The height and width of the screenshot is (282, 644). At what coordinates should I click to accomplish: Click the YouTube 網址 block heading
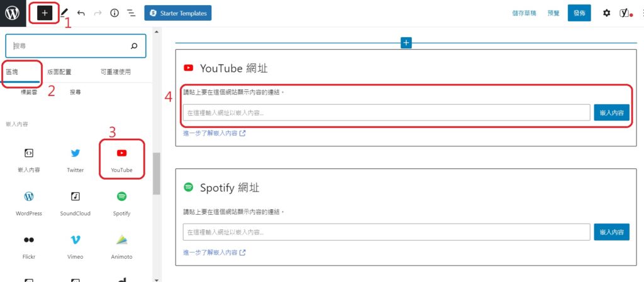pos(234,68)
